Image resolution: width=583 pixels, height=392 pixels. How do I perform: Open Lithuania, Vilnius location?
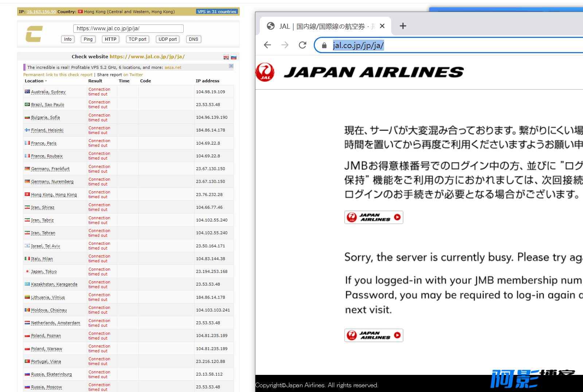click(x=48, y=297)
